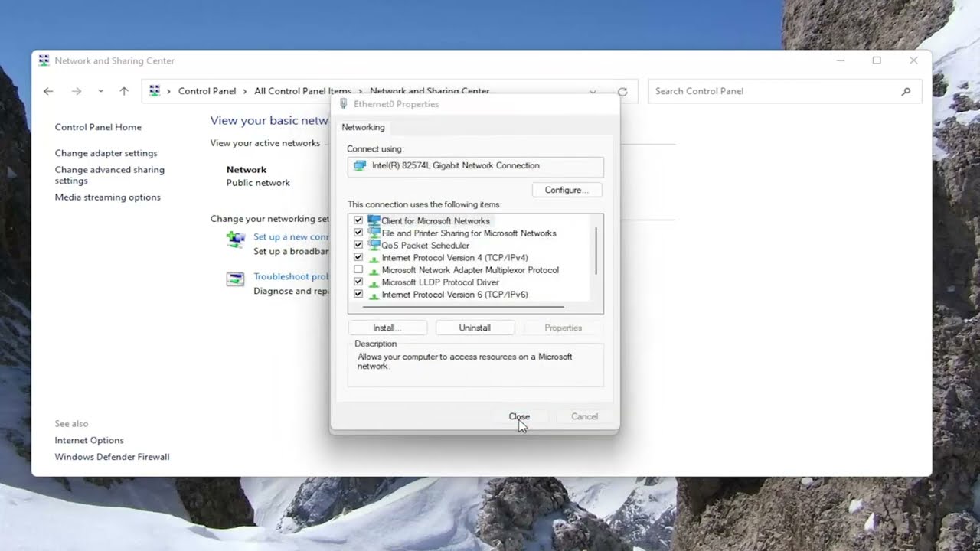The height and width of the screenshot is (551, 980).
Task: Expand the chevron before Control Panel breadcrumb
Action: point(169,91)
